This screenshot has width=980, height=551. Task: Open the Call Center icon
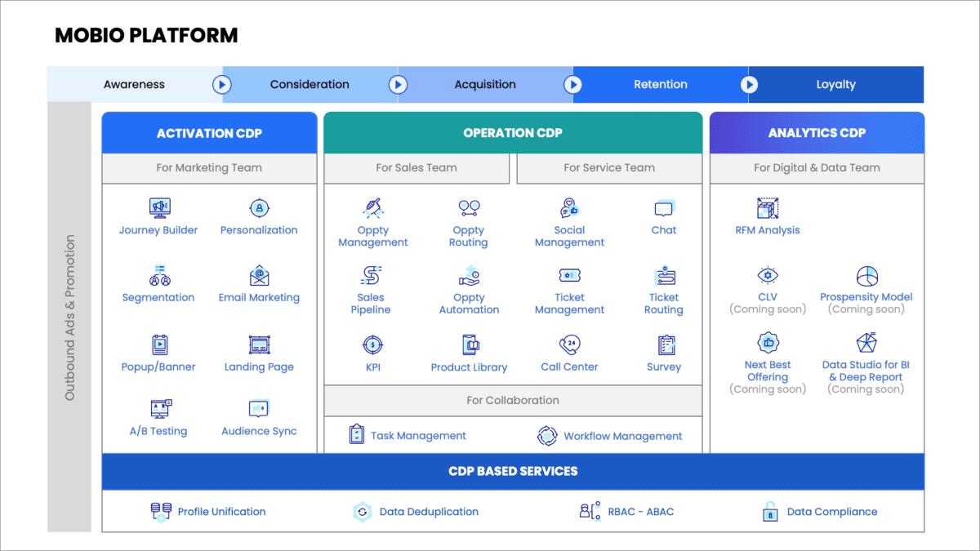[x=569, y=345]
